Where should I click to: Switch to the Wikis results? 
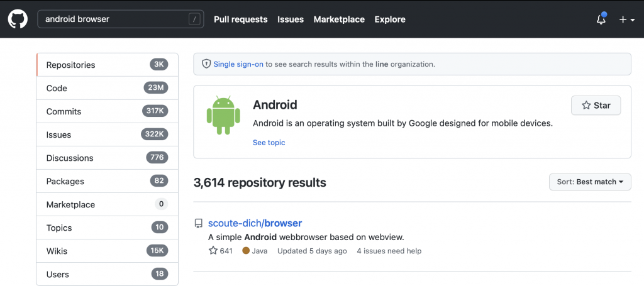coord(107,251)
